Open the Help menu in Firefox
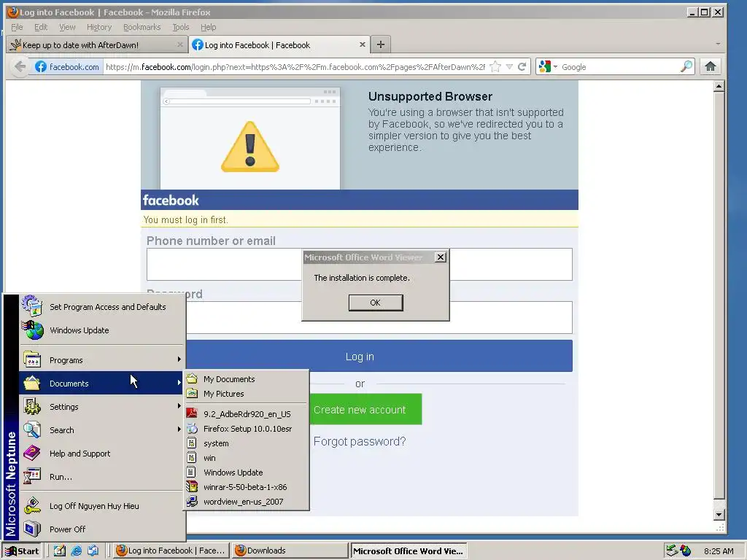The width and height of the screenshot is (747, 560). pyautogui.click(x=208, y=27)
